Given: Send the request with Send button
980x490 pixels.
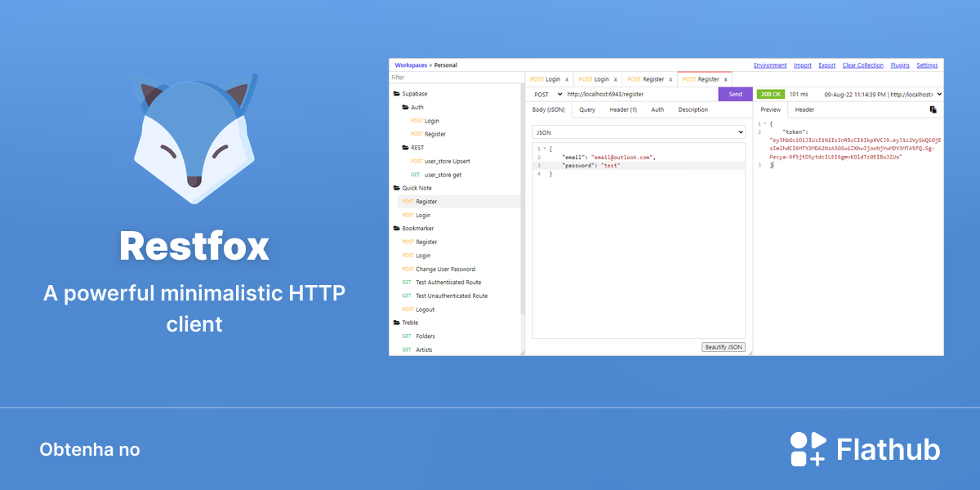Looking at the screenshot, I should (735, 95).
